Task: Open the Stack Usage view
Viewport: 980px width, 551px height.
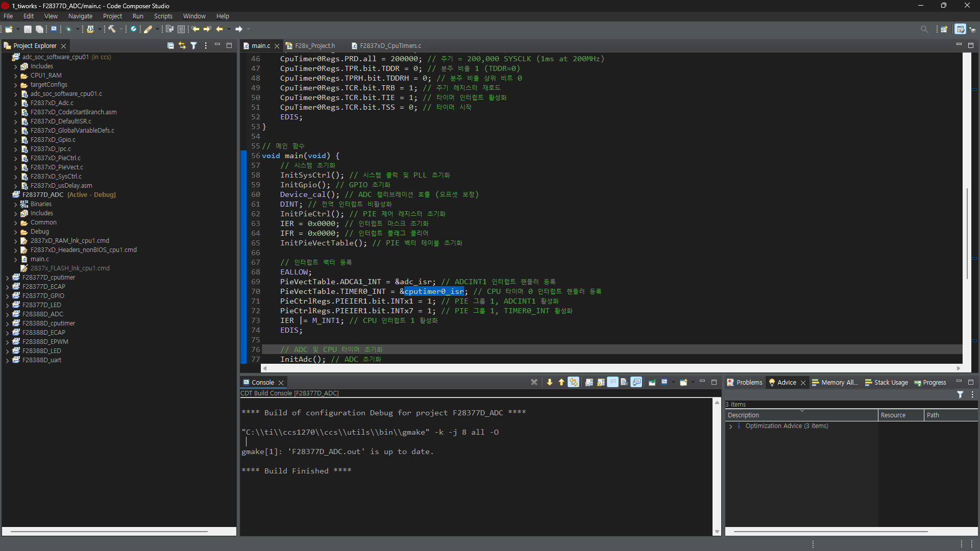Action: pos(891,382)
